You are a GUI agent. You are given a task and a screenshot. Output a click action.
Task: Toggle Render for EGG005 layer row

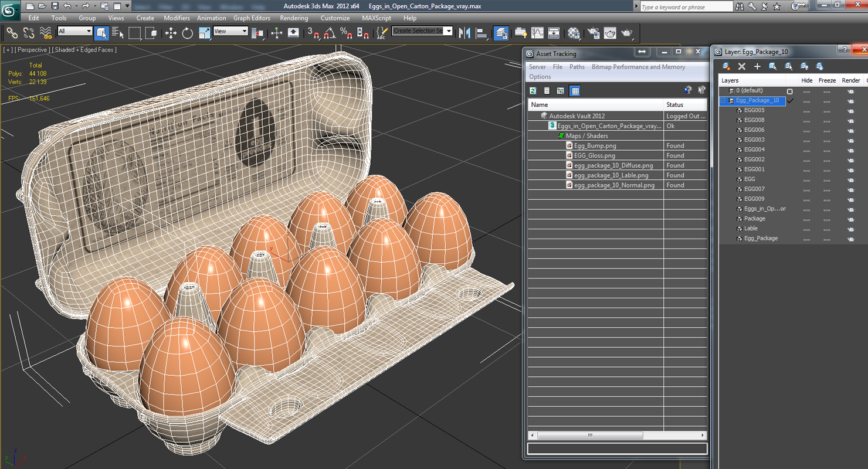850,110
